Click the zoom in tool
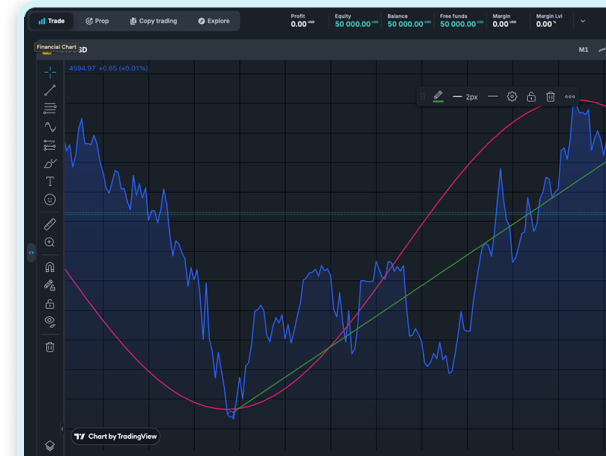The image size is (606, 456). point(50,242)
